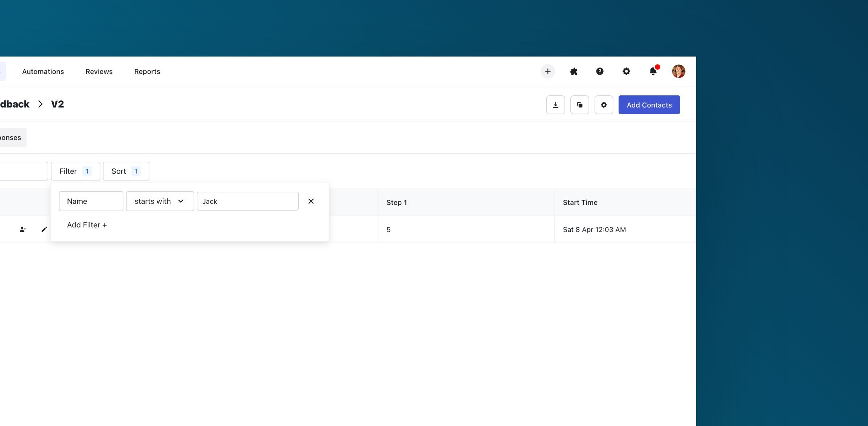The image size is (868, 426).
Task: Click the remove contact person icon
Action: [22, 229]
